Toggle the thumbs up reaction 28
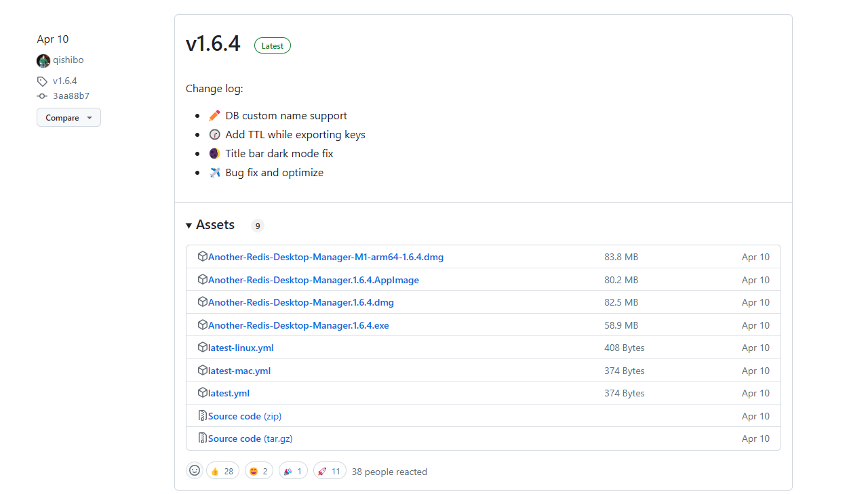The height and width of the screenshot is (494, 868). click(x=222, y=471)
